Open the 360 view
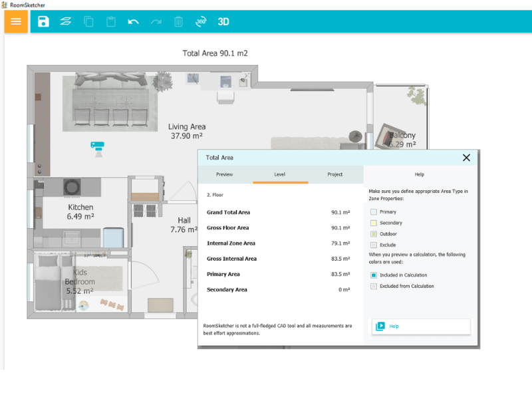532x399 pixels. pyautogui.click(x=201, y=21)
